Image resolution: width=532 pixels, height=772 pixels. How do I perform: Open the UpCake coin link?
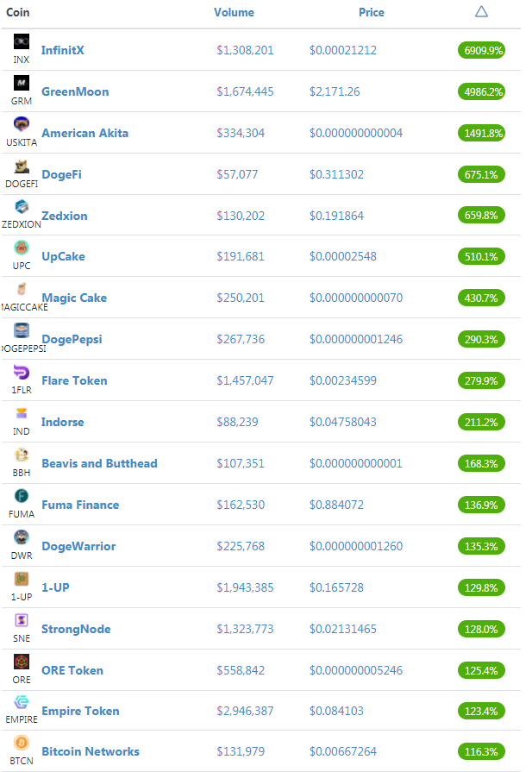point(63,256)
